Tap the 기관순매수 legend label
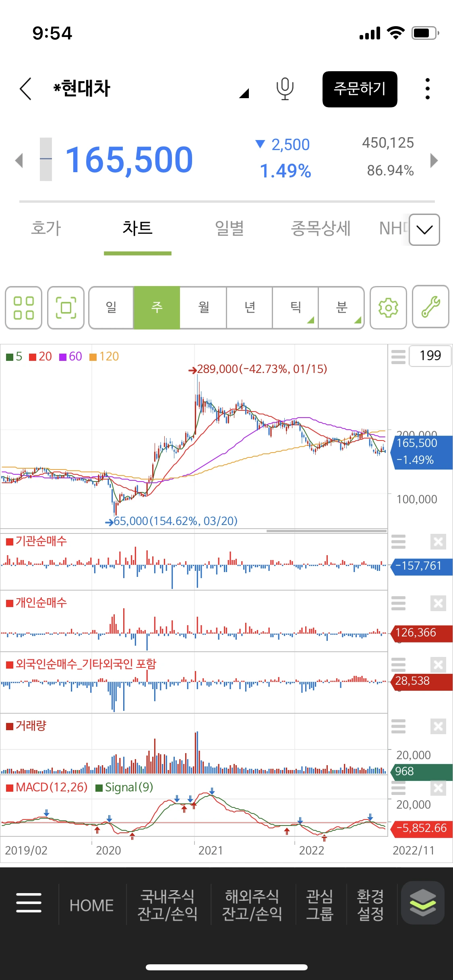This screenshot has height=980, width=453. click(37, 541)
